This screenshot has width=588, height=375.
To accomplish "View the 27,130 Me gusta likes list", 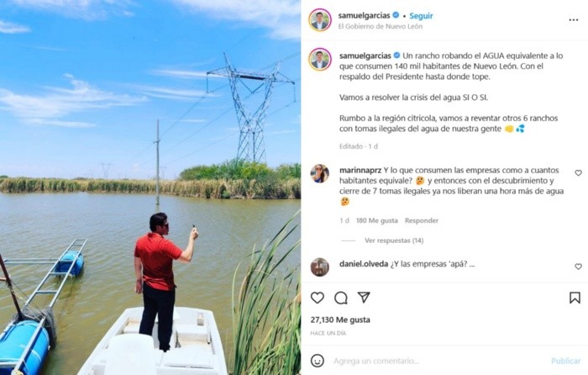I will point(340,320).
